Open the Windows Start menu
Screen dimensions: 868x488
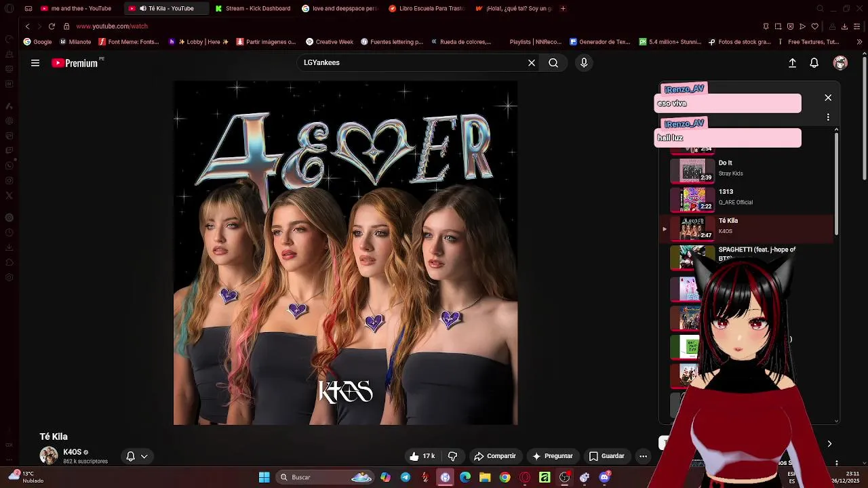[264, 477]
